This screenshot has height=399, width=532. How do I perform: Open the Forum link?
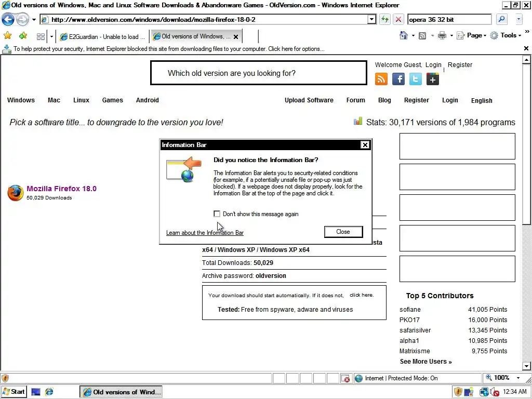click(x=355, y=100)
